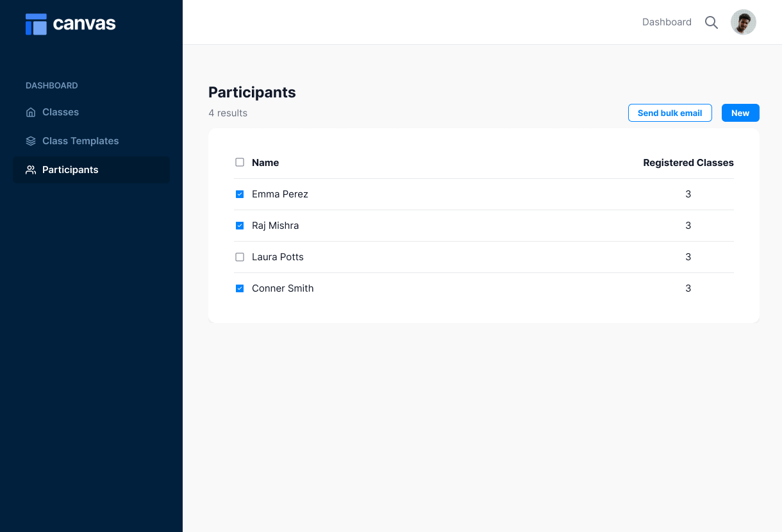
Task: Click the profile avatar picture
Action: (743, 22)
